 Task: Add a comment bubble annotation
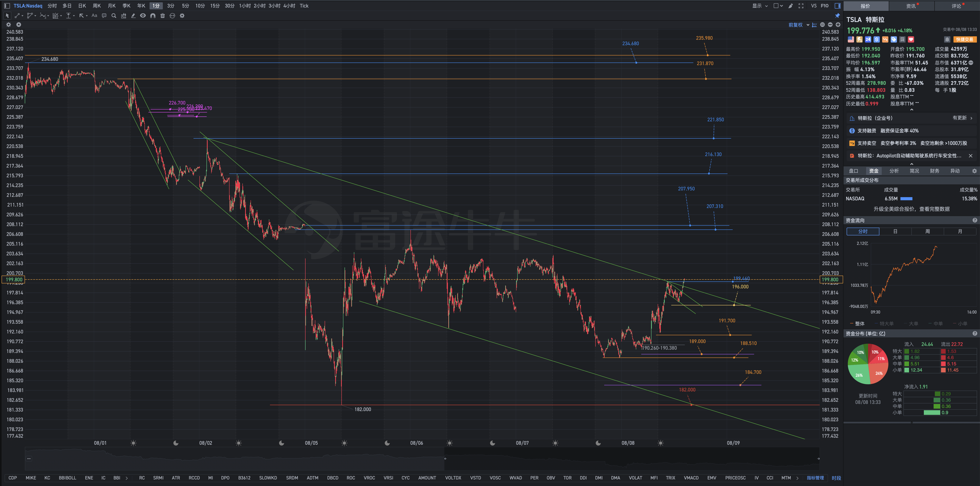pos(104,16)
